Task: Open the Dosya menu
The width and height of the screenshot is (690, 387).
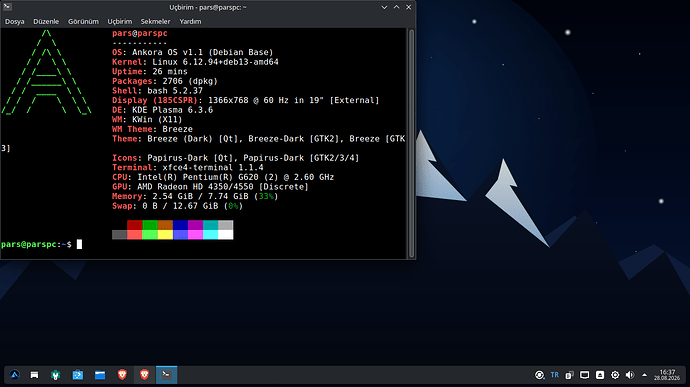Action: pos(15,21)
